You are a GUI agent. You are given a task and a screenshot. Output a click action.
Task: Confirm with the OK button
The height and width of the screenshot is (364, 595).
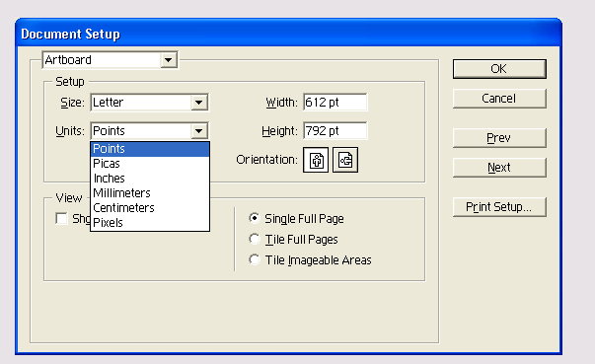(499, 69)
